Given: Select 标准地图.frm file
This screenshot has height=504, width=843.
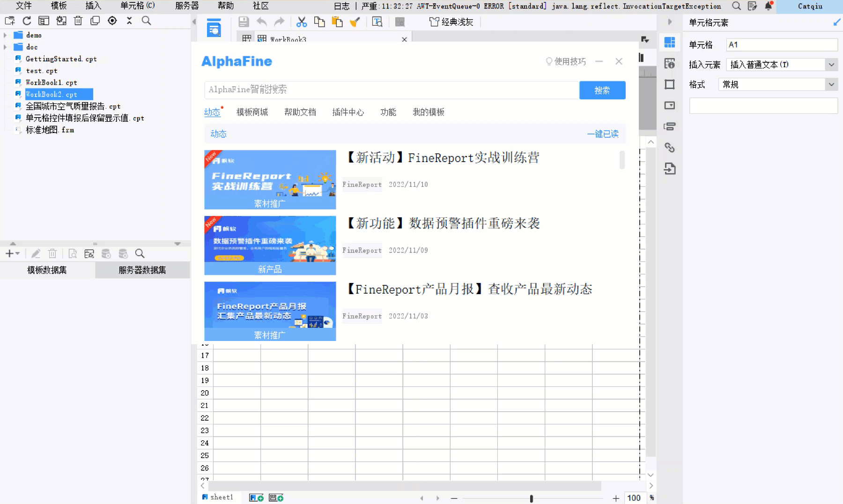Looking at the screenshot, I should click(50, 130).
